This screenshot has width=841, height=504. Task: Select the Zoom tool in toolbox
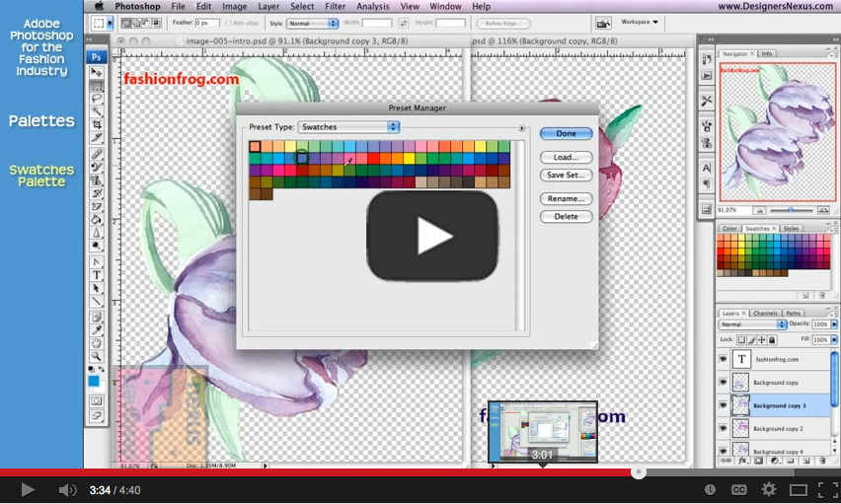coord(97,356)
